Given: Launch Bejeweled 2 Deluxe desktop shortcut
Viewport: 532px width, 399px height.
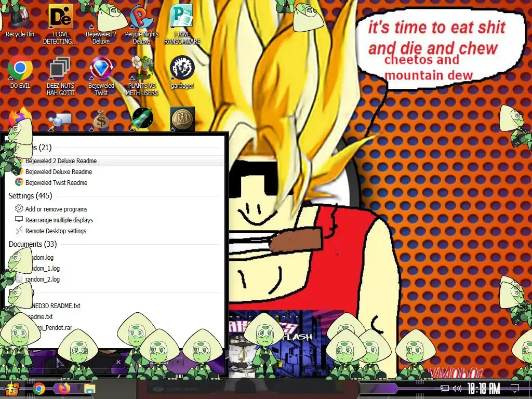Looking at the screenshot, I should (x=101, y=24).
